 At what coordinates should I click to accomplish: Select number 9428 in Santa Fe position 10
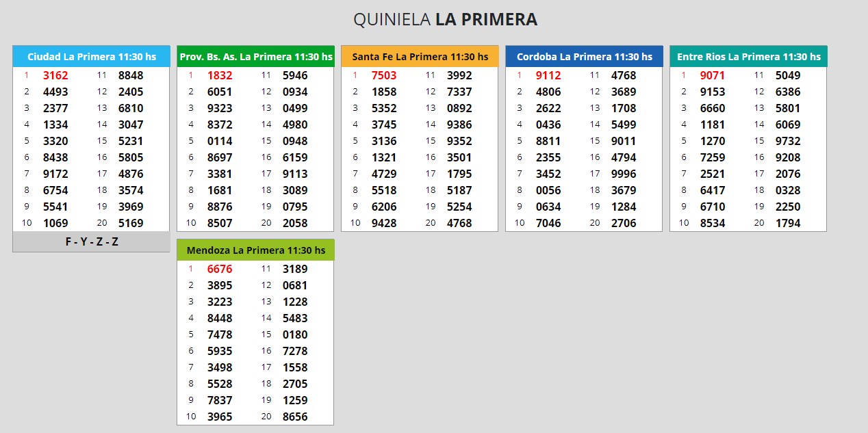384,223
